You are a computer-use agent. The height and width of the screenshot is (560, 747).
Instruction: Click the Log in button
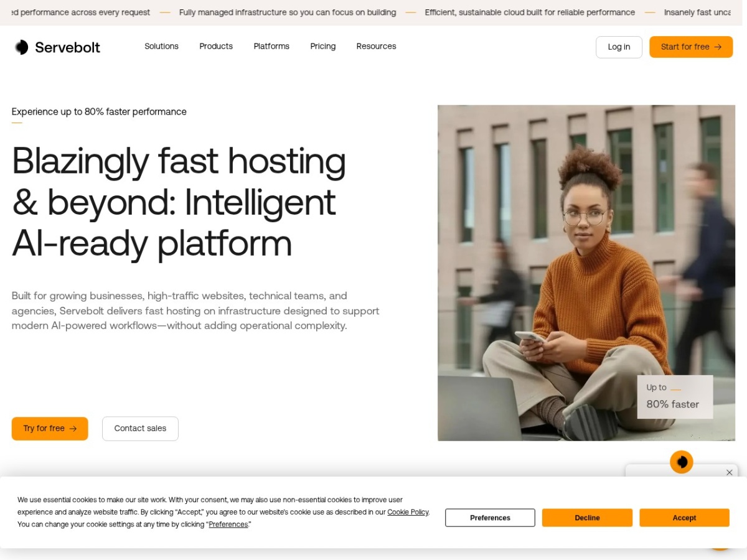pos(619,47)
